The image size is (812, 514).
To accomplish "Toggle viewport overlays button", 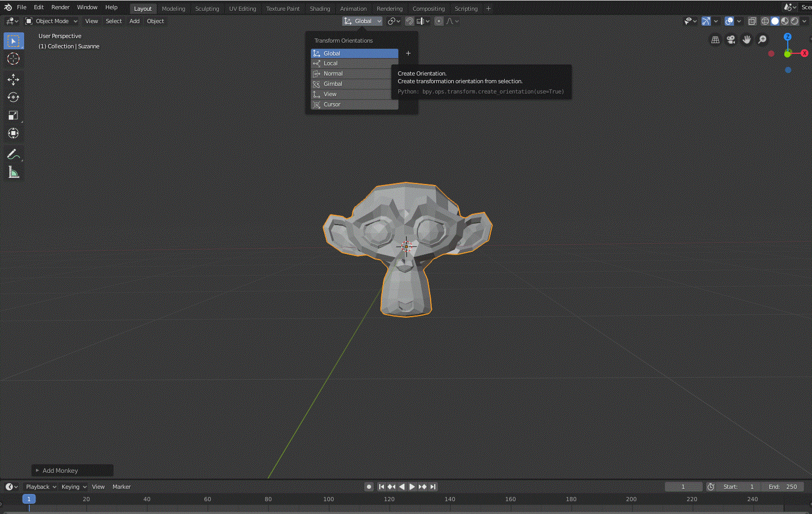I will click(729, 21).
